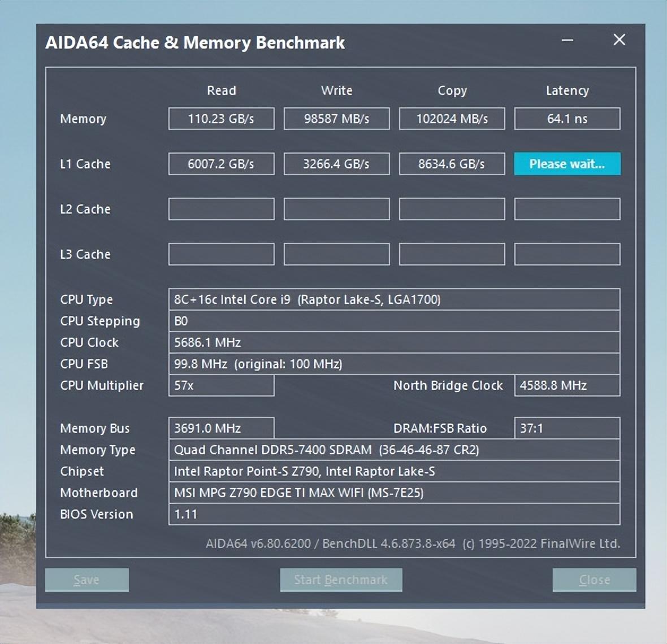Click Memory Type value Quad Channel DDR5-7400

click(x=394, y=450)
